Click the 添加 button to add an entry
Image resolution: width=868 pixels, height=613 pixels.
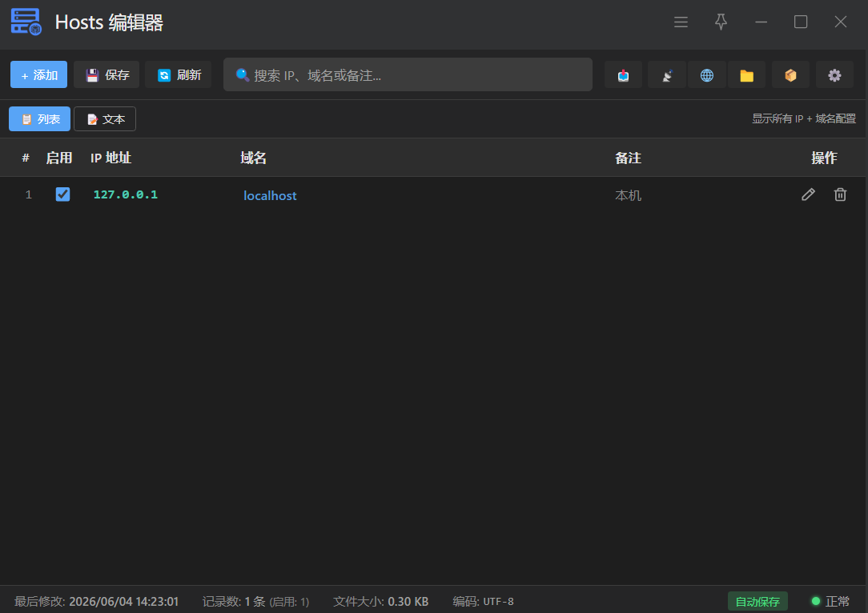point(38,74)
